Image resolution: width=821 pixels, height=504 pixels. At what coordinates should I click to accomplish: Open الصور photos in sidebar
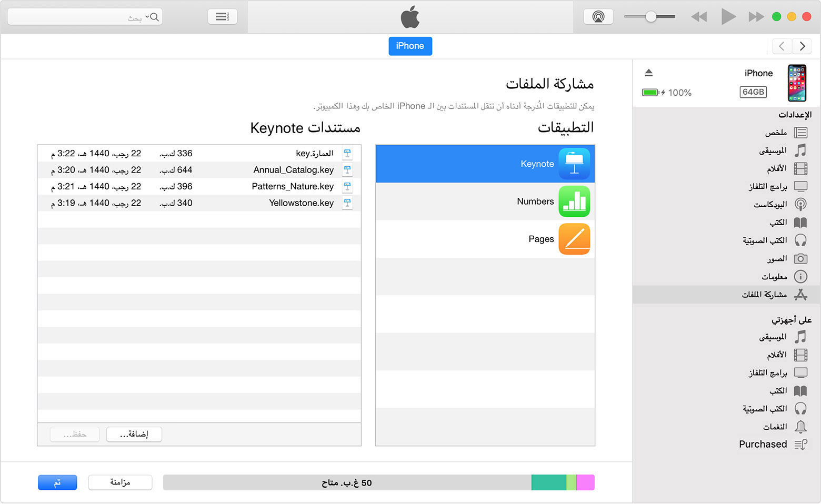(726, 258)
